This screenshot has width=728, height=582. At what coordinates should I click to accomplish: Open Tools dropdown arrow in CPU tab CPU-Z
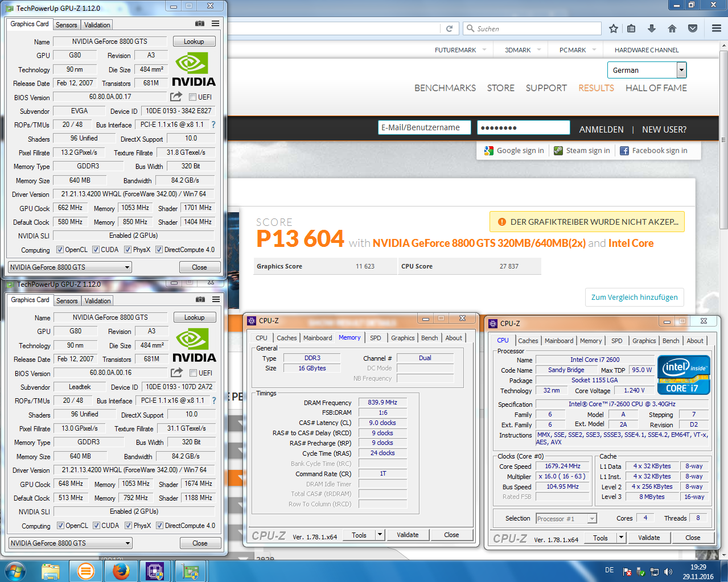pyautogui.click(x=622, y=538)
